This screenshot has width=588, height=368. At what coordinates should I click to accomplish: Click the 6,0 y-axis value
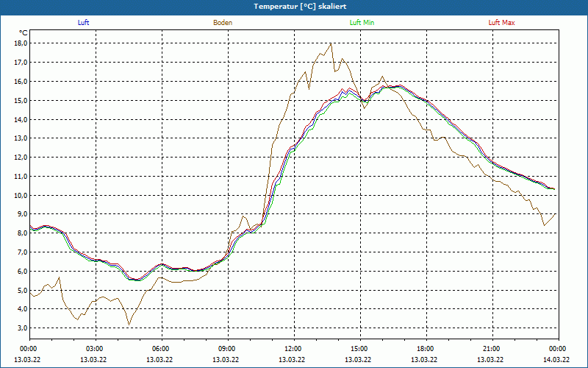(23, 271)
